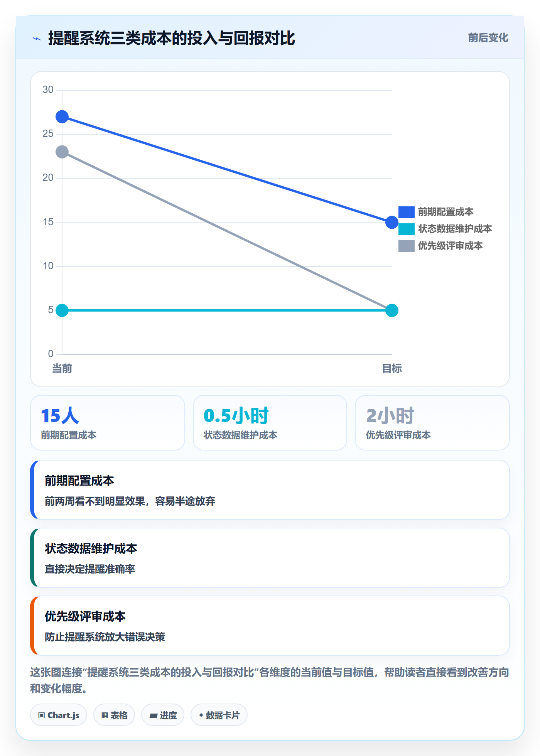Click the Chart.js tag chip
This screenshot has height=756, width=540.
tap(59, 715)
